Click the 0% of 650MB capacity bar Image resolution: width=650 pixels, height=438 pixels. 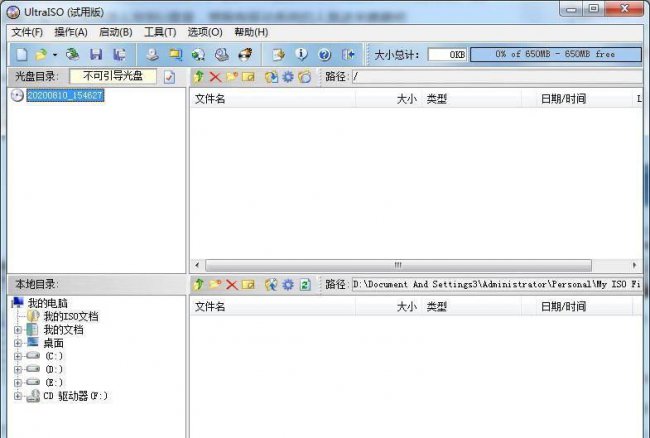pyautogui.click(x=555, y=54)
